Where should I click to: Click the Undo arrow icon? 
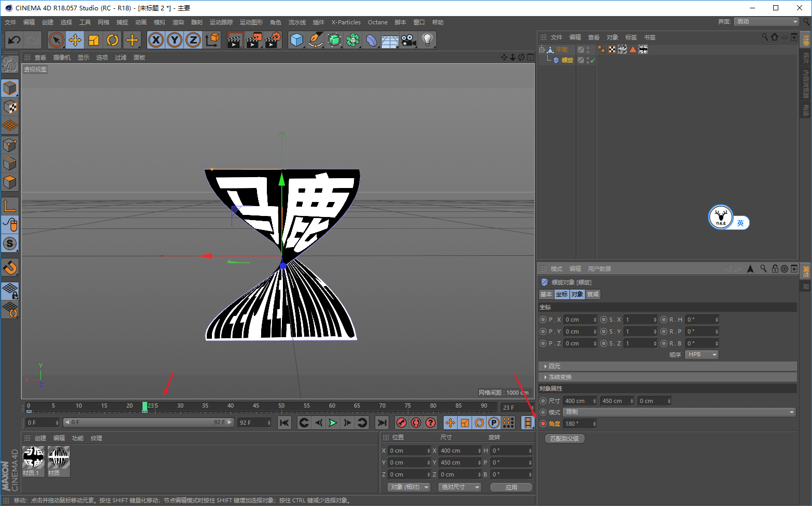click(x=14, y=40)
